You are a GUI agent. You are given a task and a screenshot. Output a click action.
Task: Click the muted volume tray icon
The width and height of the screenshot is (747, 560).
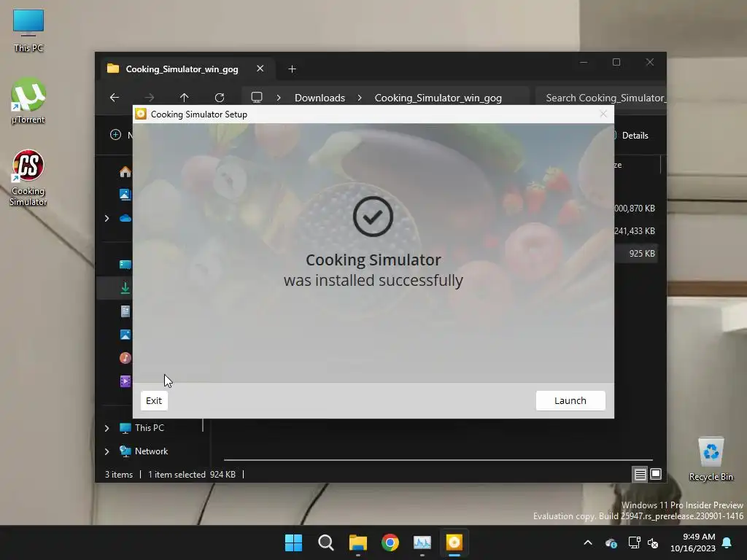click(x=653, y=542)
